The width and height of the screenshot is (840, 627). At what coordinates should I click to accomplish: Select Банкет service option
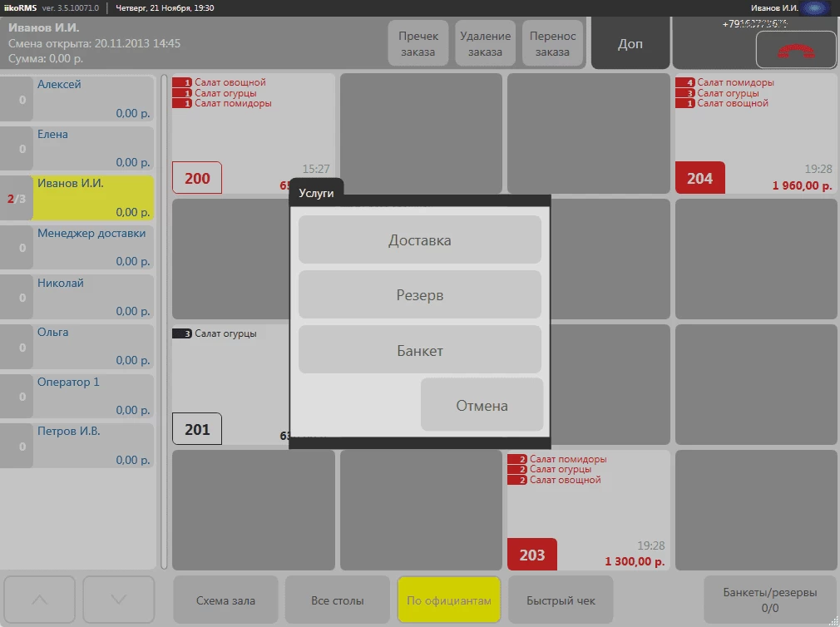click(419, 350)
